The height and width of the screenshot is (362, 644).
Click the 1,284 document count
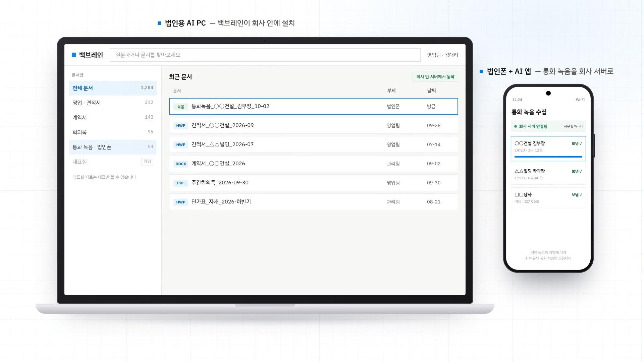click(147, 87)
